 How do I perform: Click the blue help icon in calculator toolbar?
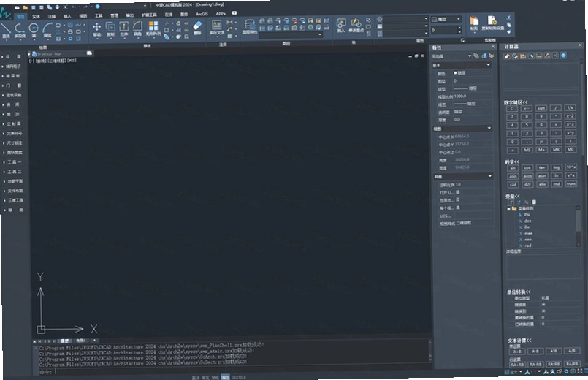click(x=563, y=55)
